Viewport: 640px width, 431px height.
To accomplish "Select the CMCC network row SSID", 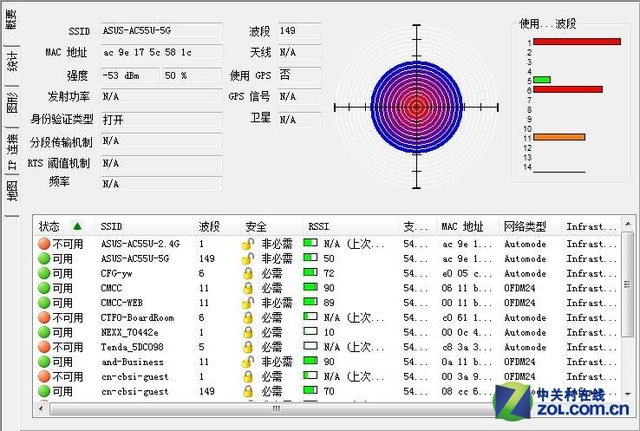I will pyautogui.click(x=111, y=288).
